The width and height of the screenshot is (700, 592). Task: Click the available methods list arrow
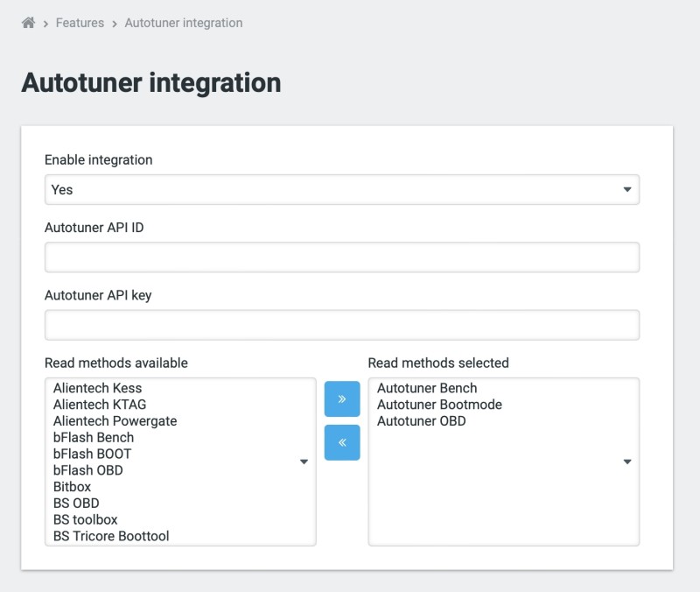[x=304, y=462]
